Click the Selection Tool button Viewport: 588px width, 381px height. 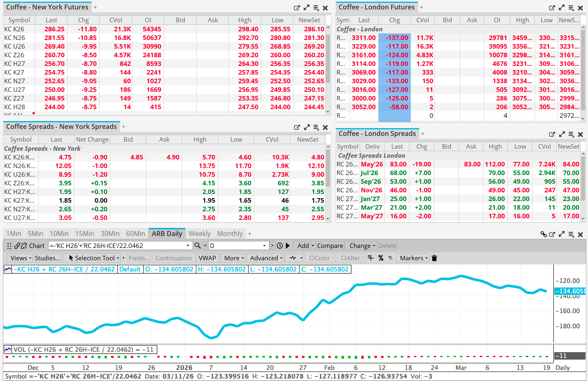point(91,258)
